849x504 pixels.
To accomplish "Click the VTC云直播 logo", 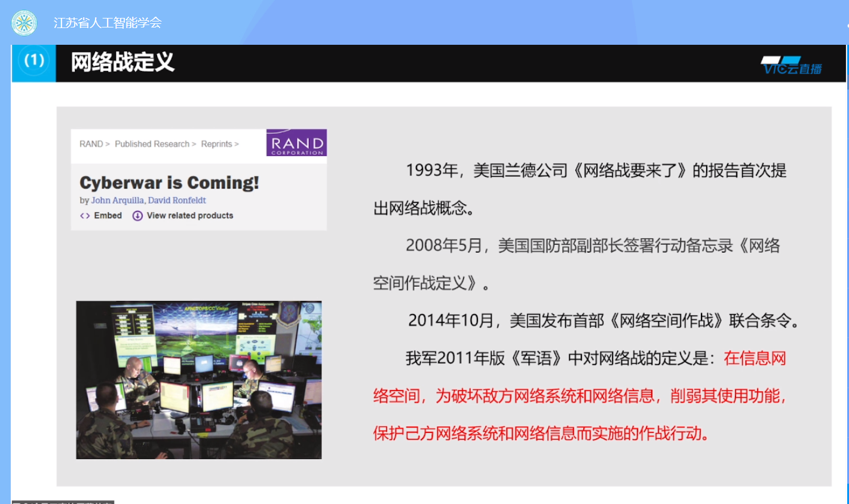I will click(791, 66).
